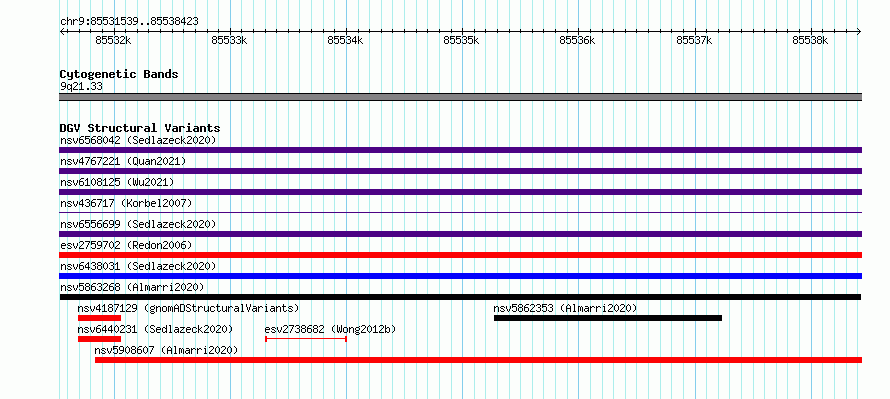
Task: Open nsv6556699 (Sedlazeck2020) label
Action: tap(138, 224)
